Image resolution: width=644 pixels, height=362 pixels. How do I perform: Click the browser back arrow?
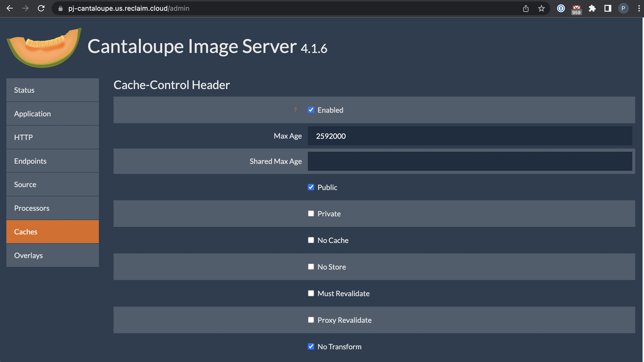(x=10, y=8)
